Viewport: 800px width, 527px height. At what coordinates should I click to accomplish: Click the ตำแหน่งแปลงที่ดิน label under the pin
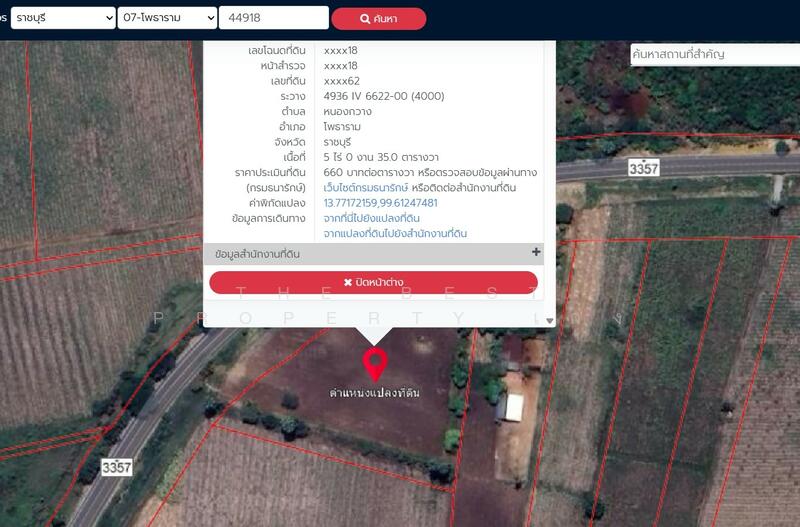pos(375,393)
